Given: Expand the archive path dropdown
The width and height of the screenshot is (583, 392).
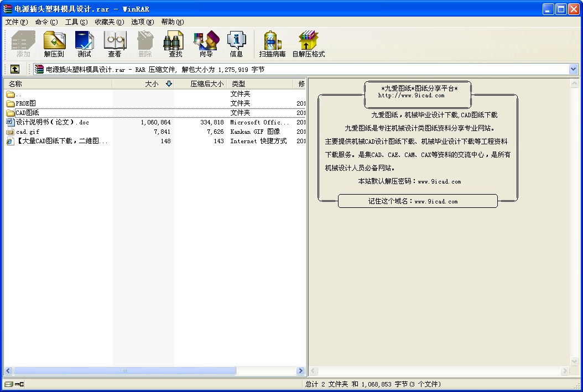Looking at the screenshot, I should pos(573,69).
